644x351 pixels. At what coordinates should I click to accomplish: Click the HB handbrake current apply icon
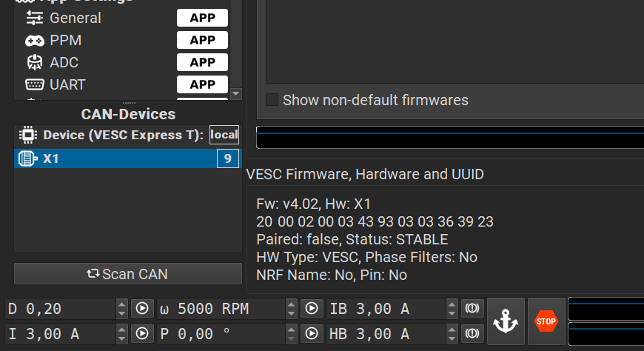pos(472,334)
